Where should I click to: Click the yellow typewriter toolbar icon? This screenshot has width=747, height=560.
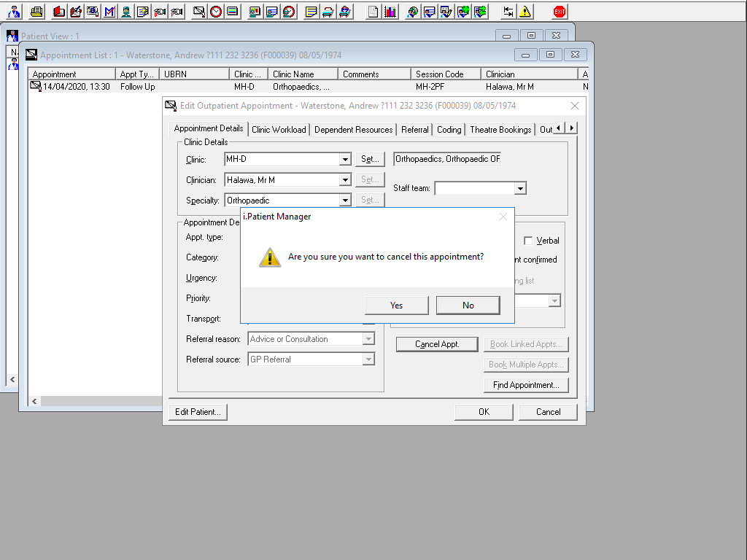tap(36, 12)
